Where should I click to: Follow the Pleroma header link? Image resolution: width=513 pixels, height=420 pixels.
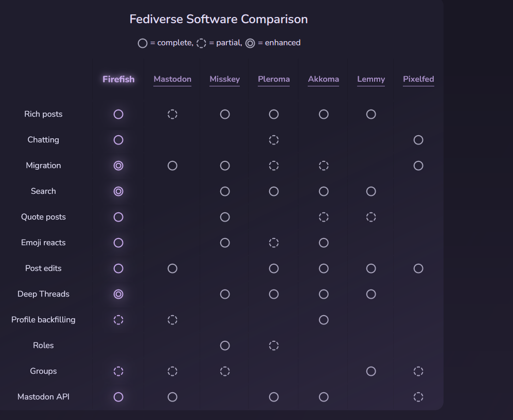click(274, 79)
